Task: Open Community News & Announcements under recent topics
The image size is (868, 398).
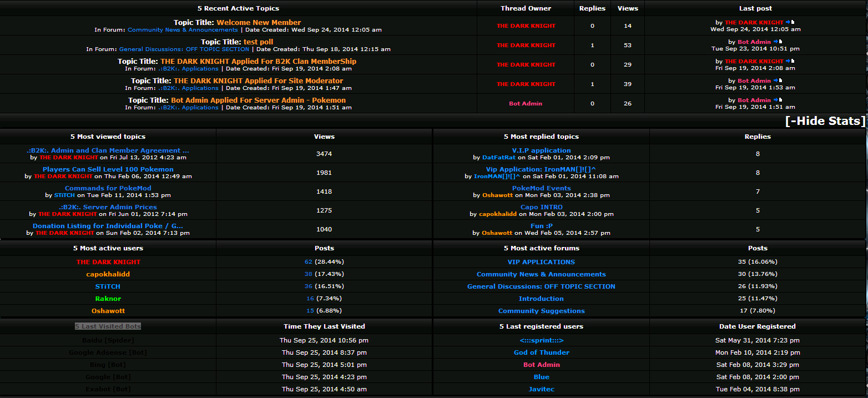Action: pyautogui.click(x=183, y=30)
